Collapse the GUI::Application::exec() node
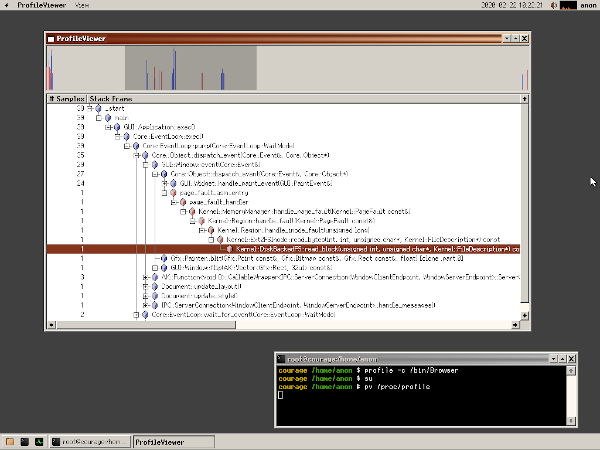This screenshot has height=450, width=600. 108,127
